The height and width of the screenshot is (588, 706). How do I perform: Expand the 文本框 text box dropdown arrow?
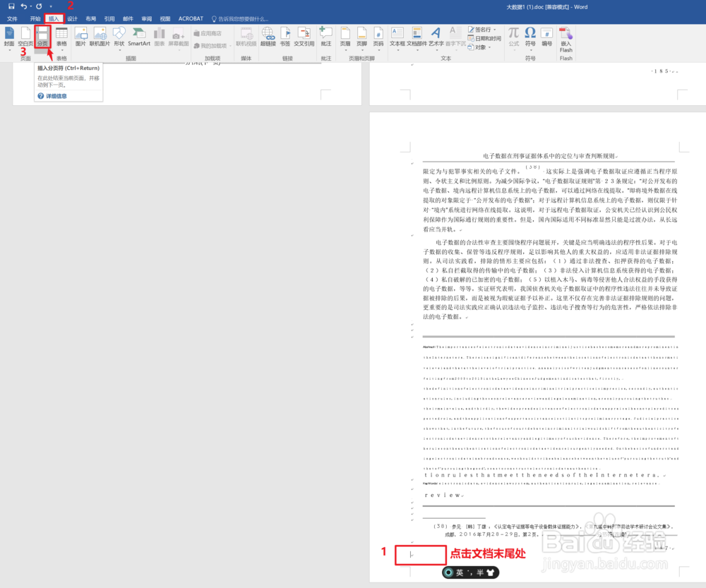tap(398, 50)
